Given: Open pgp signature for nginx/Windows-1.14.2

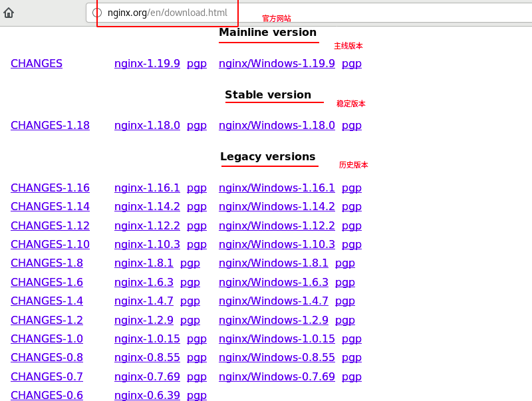Looking at the screenshot, I should 352,207.
